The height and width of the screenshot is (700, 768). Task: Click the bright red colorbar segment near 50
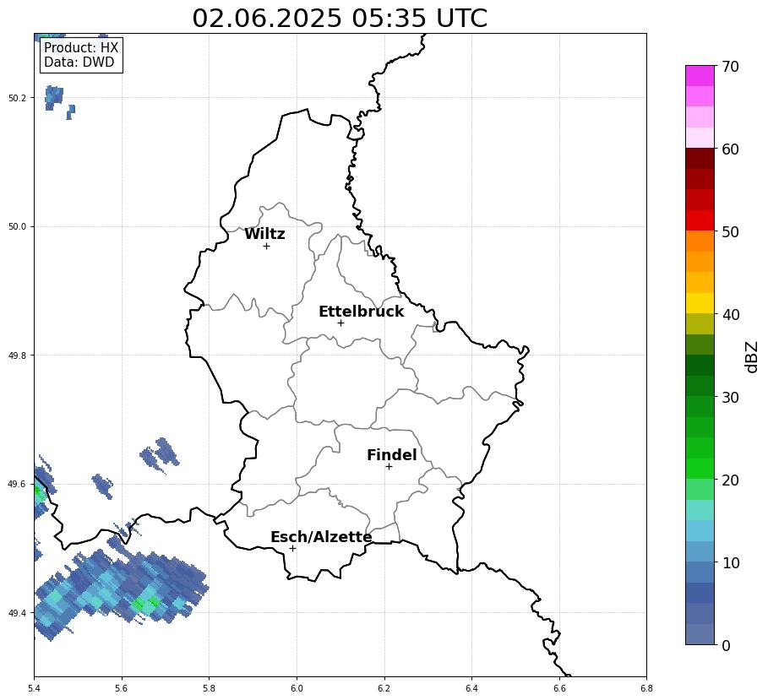click(700, 220)
